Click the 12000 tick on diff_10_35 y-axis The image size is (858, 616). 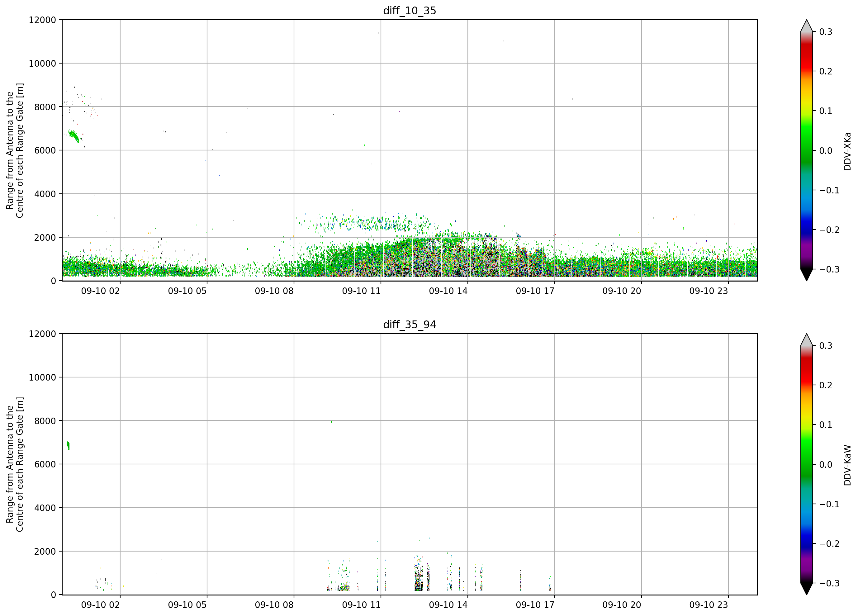(x=42, y=20)
